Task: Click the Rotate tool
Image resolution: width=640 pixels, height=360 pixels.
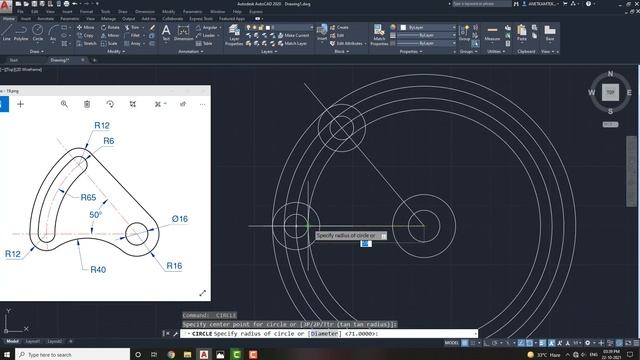Action: tap(110, 27)
